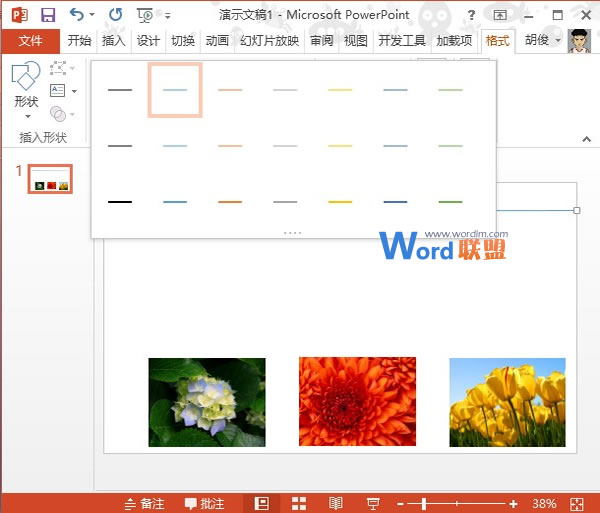This screenshot has width=600, height=513.
Task: Choose the bottom-row green line style
Action: 450,202
